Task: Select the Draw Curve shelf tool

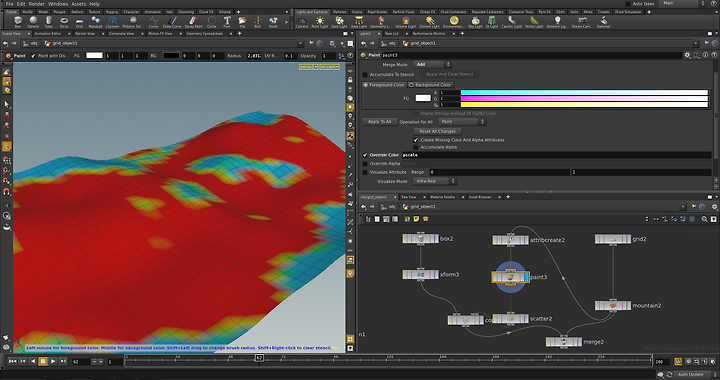Action: click(172, 22)
